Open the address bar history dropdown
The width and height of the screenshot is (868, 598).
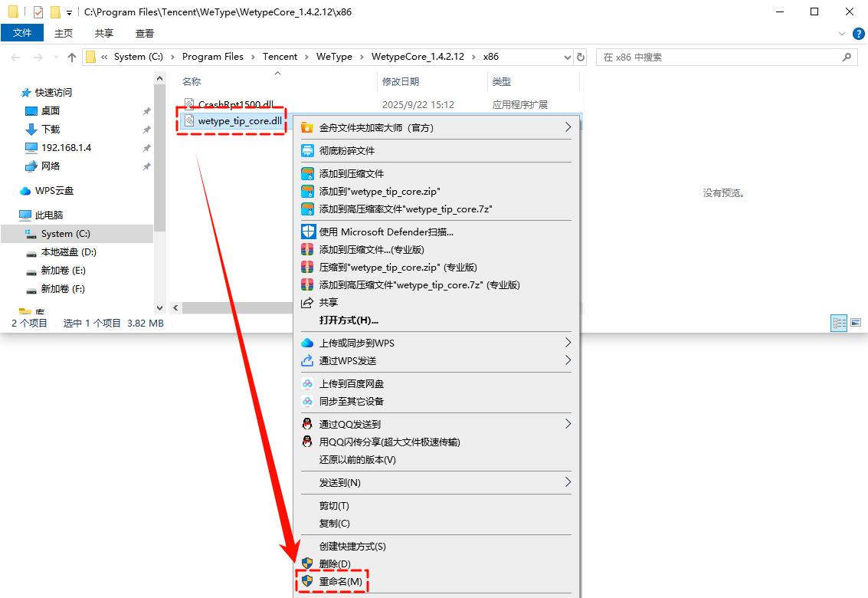567,57
